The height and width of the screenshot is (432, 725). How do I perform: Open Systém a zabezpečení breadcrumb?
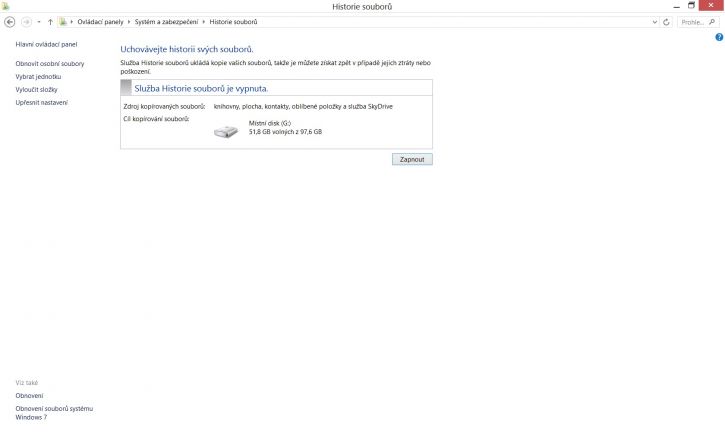tap(166, 22)
